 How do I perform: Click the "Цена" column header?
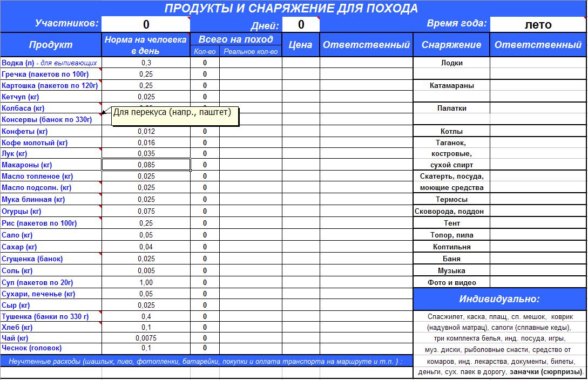point(301,45)
